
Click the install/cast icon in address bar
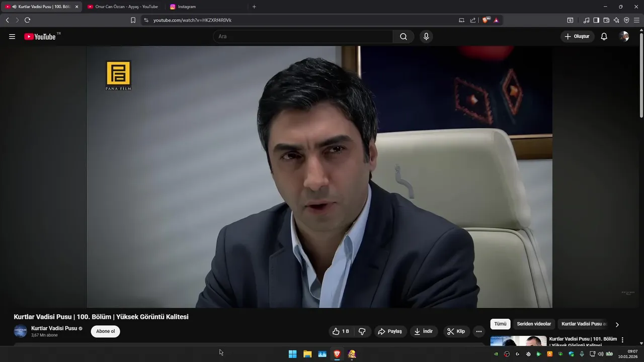(461, 20)
